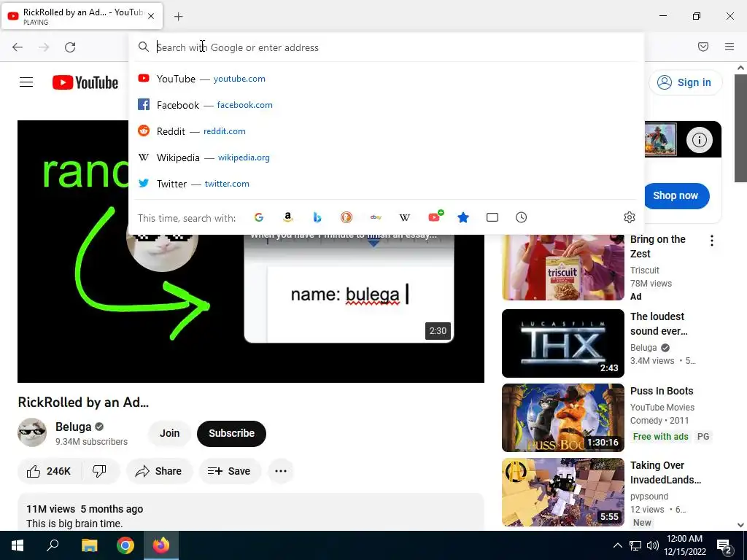Like the video with 246K likes
The height and width of the screenshot is (560, 747).
coord(49,471)
